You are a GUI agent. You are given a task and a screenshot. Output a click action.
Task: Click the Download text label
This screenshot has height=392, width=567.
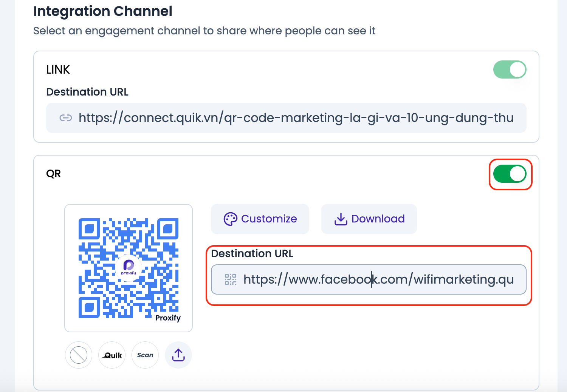378,219
